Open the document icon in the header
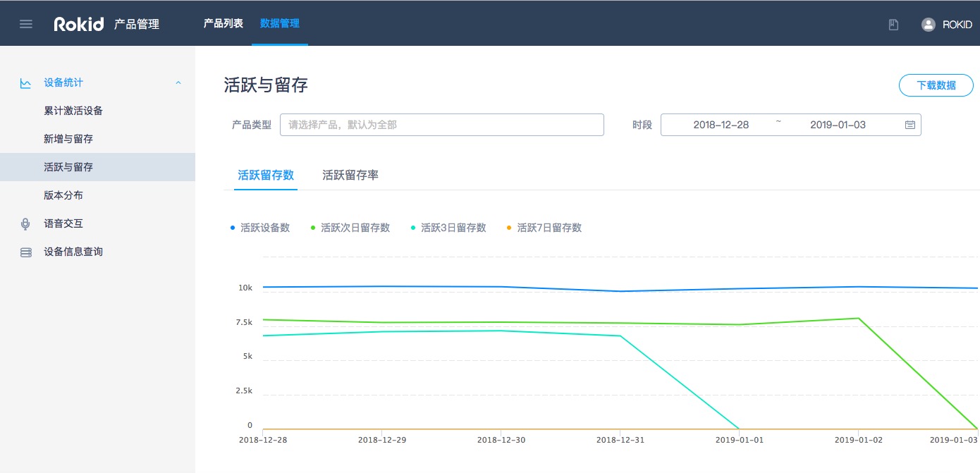 [893, 25]
